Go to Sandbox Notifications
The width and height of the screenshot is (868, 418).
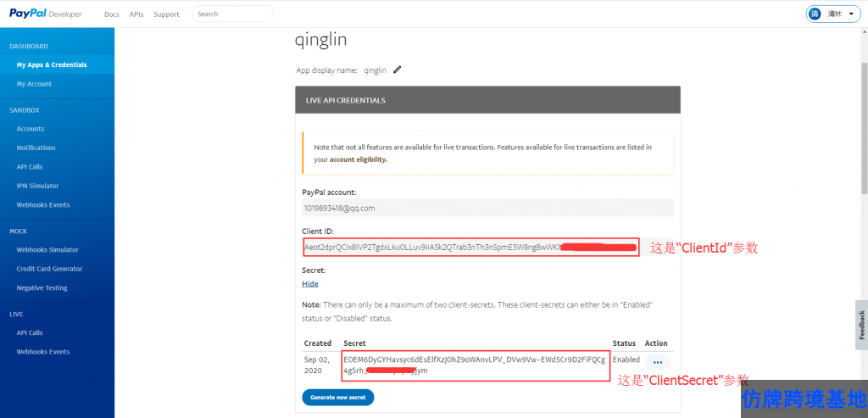pos(36,148)
